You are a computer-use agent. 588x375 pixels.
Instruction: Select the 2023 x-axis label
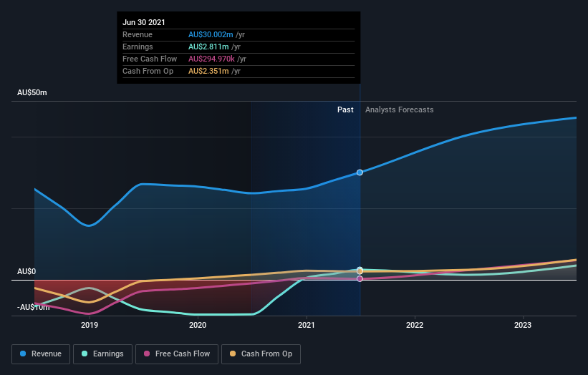[x=523, y=325]
